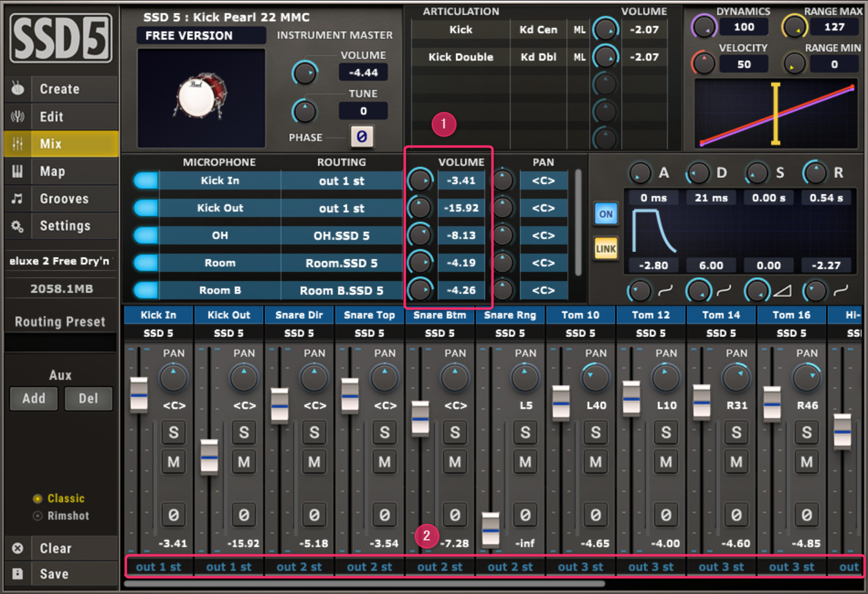
Task: Open the out 1 st routing for Kick In
Action: pos(342,180)
